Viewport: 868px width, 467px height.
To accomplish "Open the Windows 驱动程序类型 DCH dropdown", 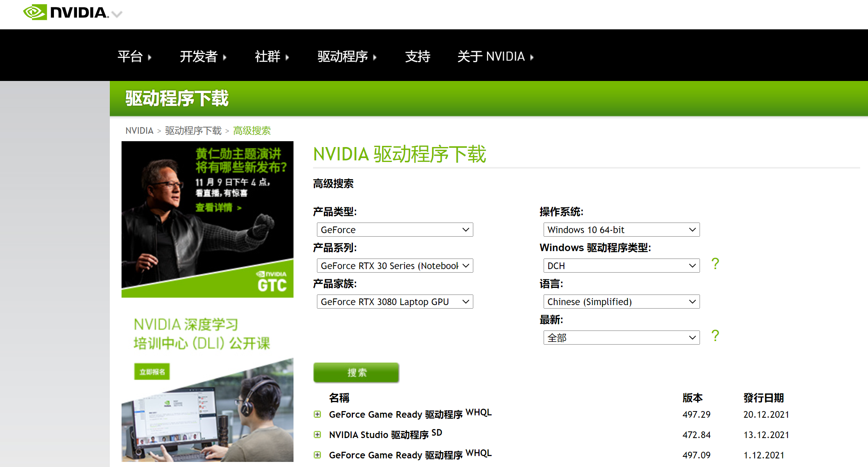I will coord(621,266).
